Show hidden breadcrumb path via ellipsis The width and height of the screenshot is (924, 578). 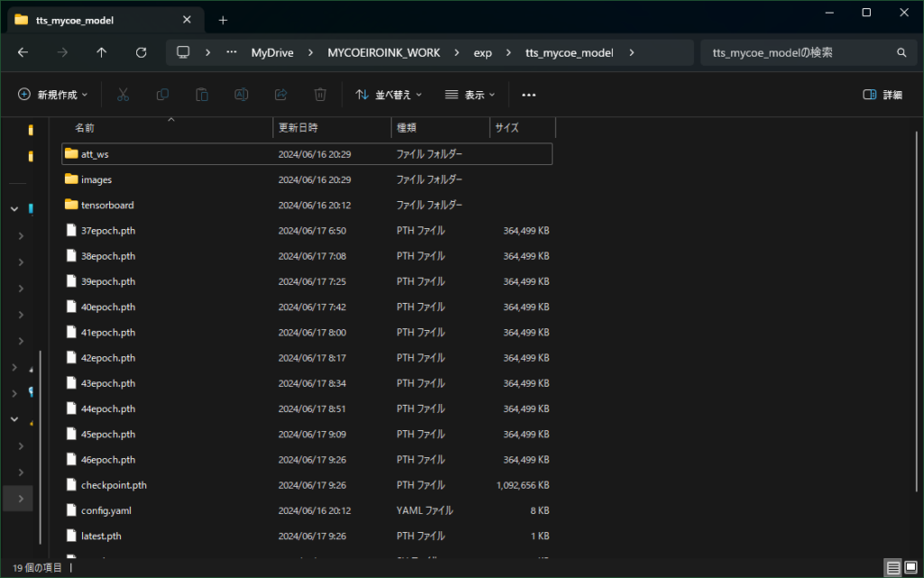[x=232, y=52]
